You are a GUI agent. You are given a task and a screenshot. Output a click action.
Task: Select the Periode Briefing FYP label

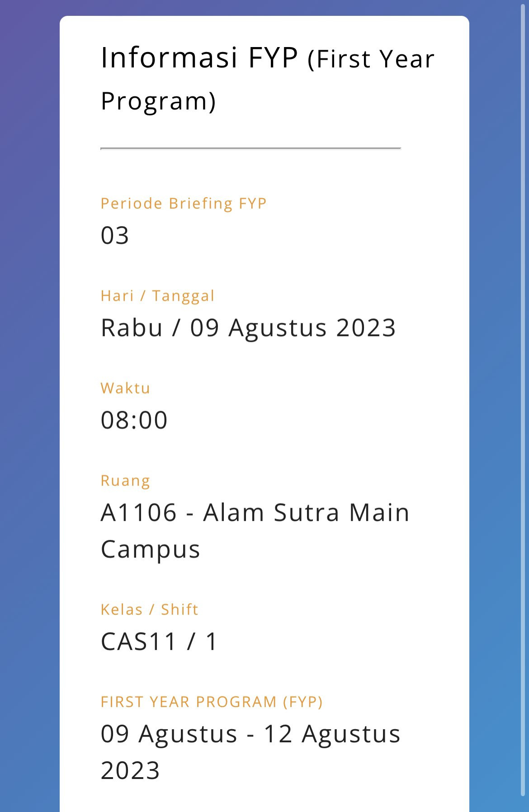[184, 204]
